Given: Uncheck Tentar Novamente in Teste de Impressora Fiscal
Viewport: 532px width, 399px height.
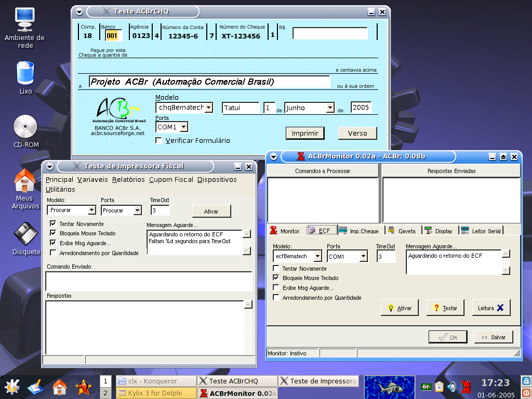Looking at the screenshot, I should pos(53,223).
